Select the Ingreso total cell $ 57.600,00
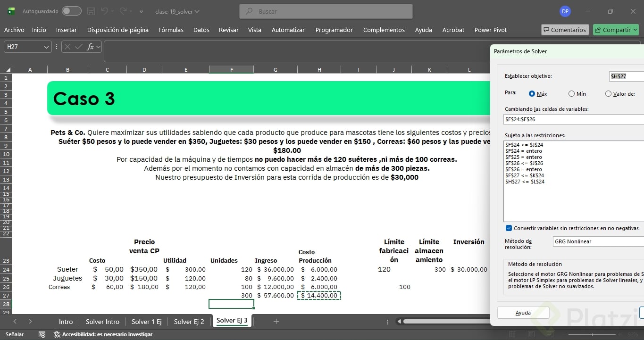This screenshot has height=340, width=644. (x=276, y=296)
